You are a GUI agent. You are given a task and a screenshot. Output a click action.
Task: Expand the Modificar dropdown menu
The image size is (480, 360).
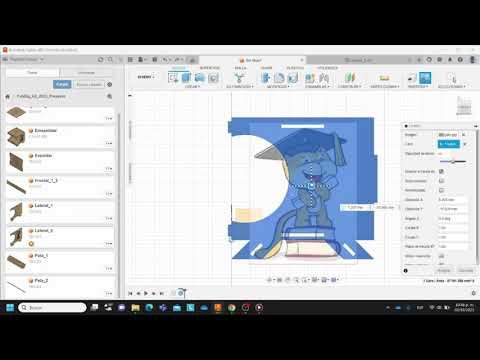pos(278,87)
